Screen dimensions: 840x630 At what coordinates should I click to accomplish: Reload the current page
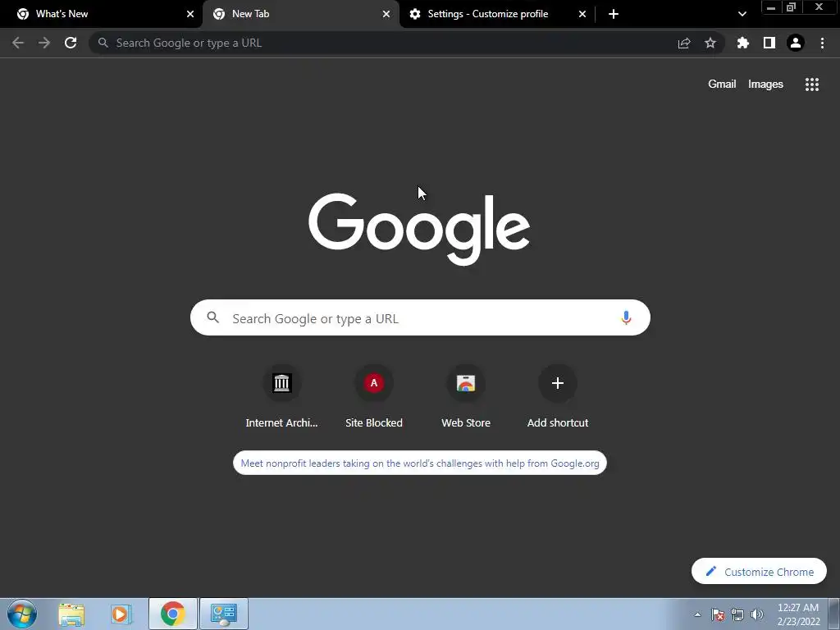click(71, 43)
